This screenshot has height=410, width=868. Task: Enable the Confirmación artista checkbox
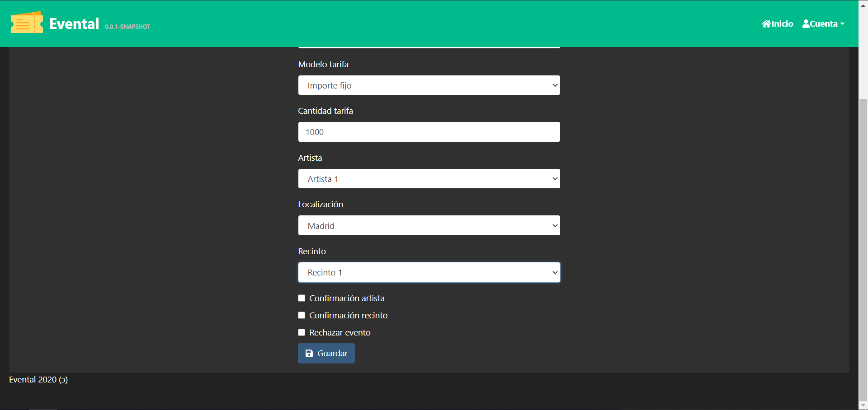point(302,298)
